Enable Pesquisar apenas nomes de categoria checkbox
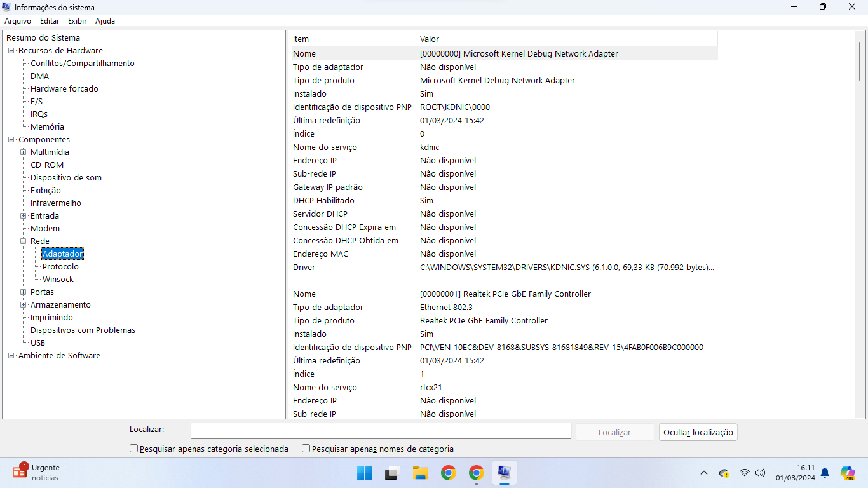This screenshot has height=488, width=868. [306, 449]
